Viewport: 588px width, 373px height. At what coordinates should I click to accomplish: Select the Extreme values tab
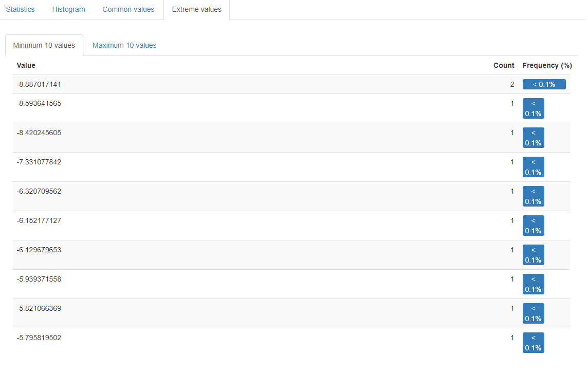196,9
